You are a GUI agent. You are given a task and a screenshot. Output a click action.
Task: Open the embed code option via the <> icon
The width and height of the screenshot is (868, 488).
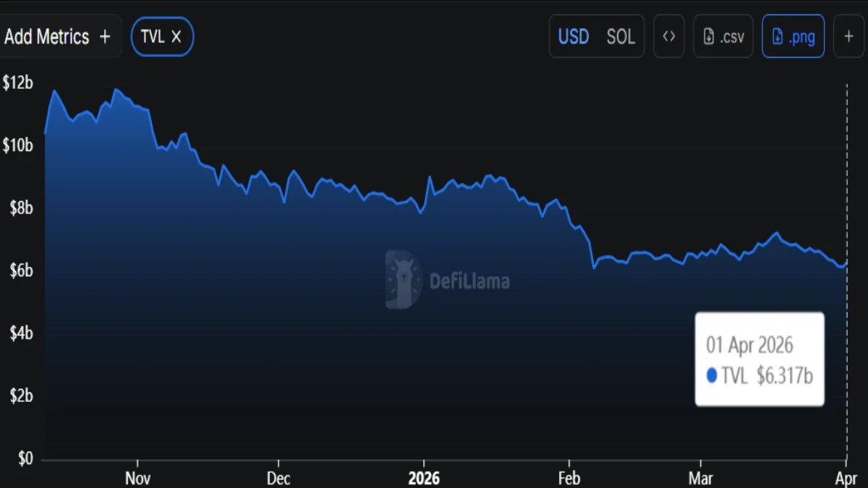pyautogui.click(x=668, y=36)
